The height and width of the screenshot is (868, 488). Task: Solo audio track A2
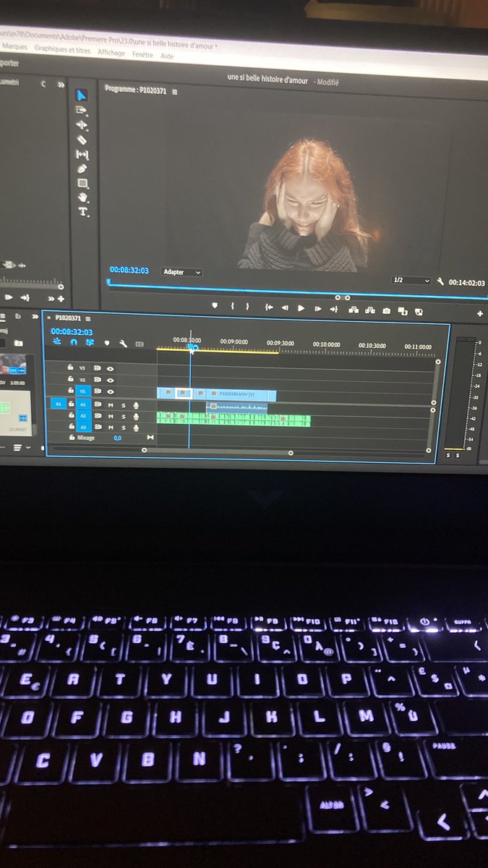123,416
